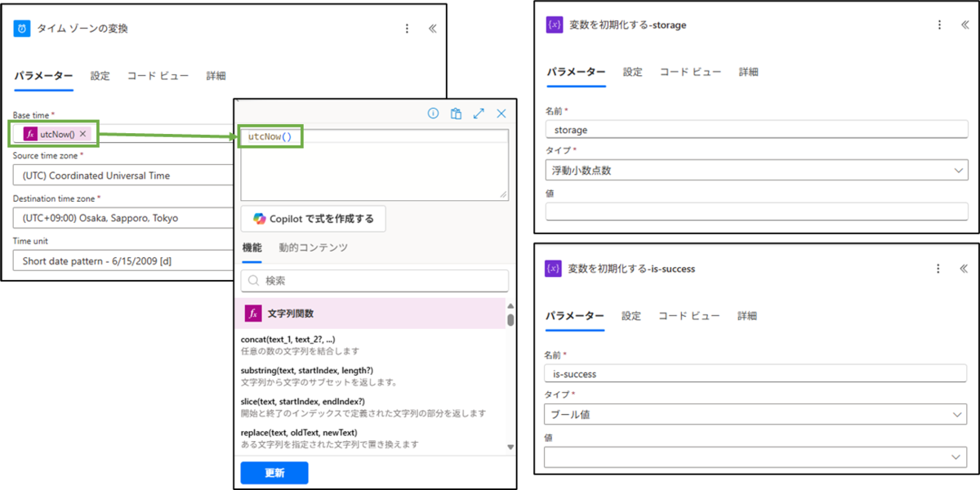This screenshot has height=490, width=980.
Task: Click the clock icon of タイム ゾーンの変換
Action: 21,29
